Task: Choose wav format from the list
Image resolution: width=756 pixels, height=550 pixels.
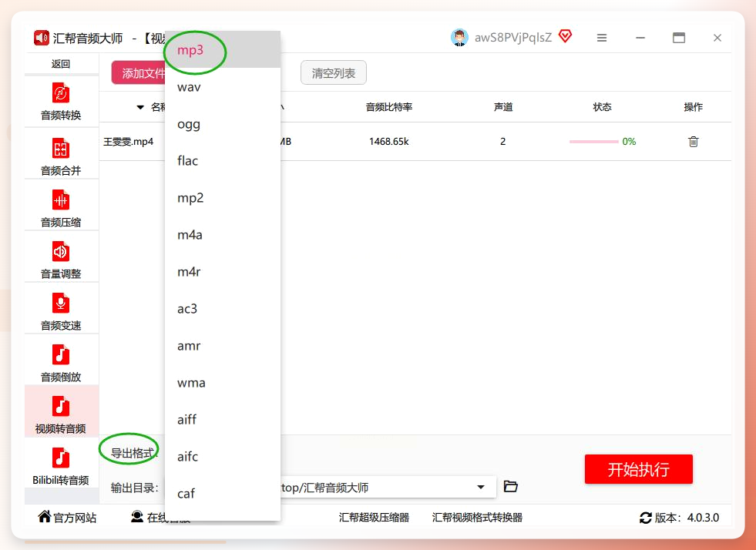Action: click(x=222, y=87)
